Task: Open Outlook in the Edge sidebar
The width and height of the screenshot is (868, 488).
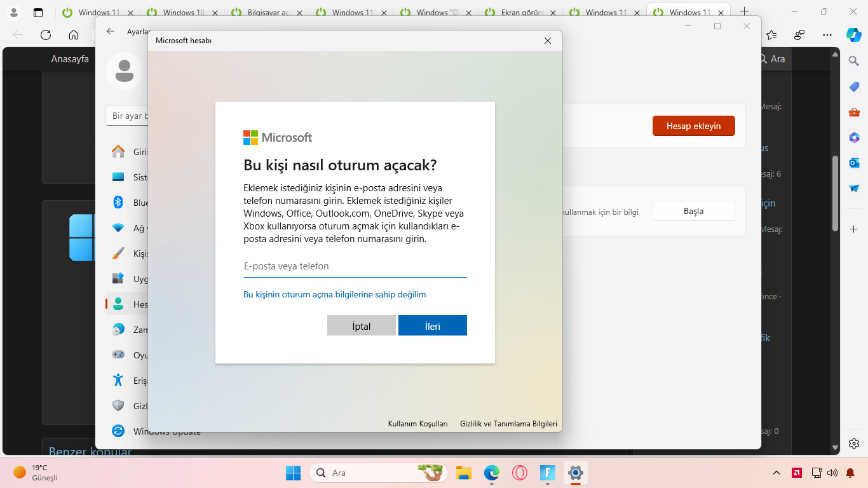Action: click(x=854, y=163)
